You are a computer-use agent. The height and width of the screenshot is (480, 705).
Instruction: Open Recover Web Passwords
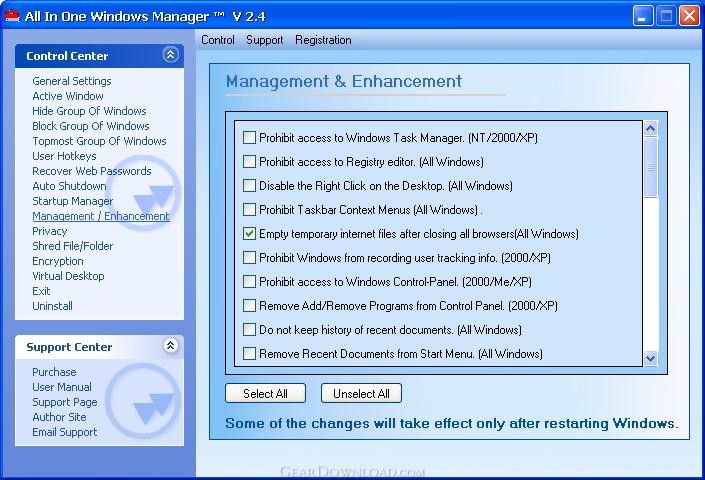point(92,171)
